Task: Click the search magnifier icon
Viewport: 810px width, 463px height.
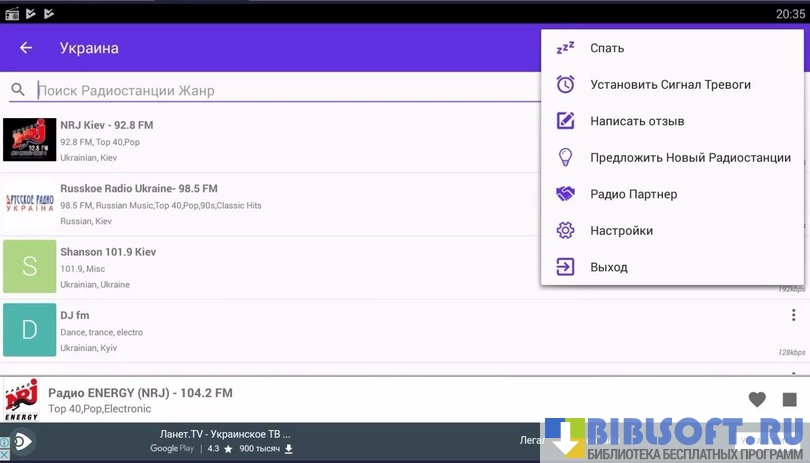Action: [18, 90]
